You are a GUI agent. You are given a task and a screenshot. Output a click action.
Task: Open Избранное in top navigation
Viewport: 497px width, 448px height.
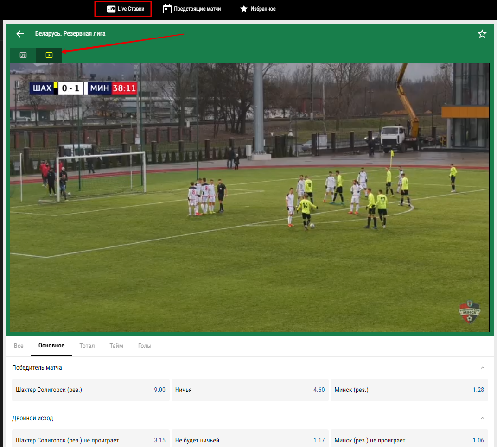click(x=258, y=9)
